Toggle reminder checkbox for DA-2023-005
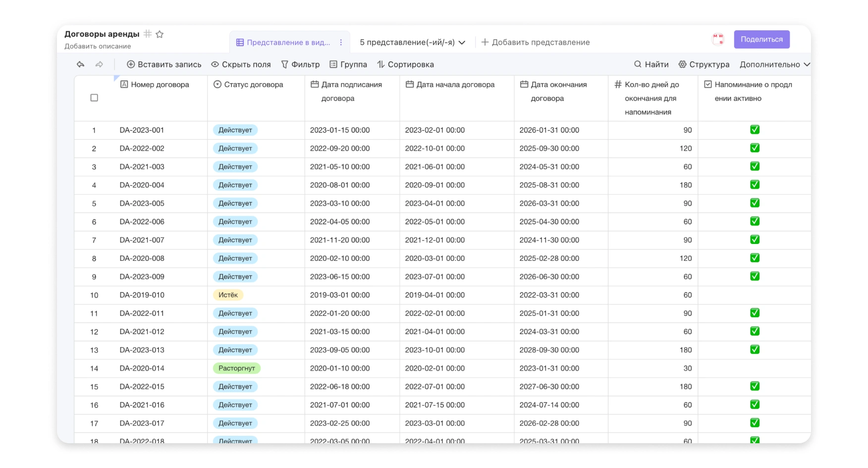The width and height of the screenshot is (868, 468). (755, 203)
